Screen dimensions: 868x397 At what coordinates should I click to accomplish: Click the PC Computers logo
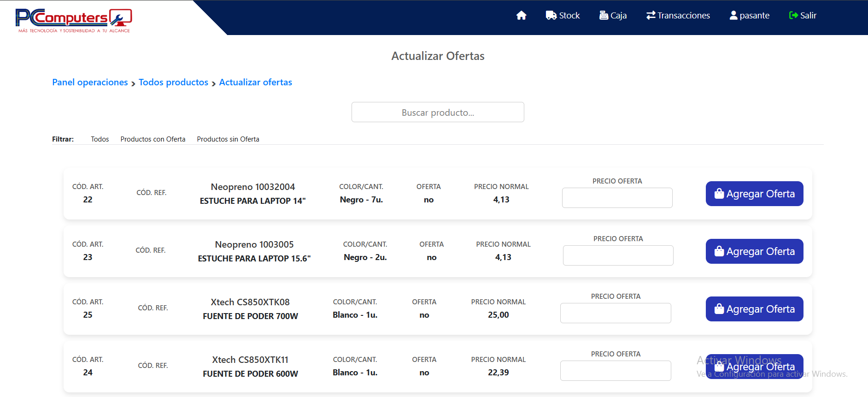point(74,20)
